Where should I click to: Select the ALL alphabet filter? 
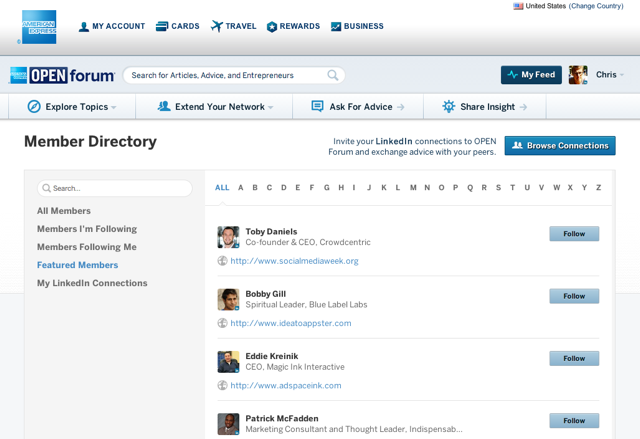coord(222,187)
